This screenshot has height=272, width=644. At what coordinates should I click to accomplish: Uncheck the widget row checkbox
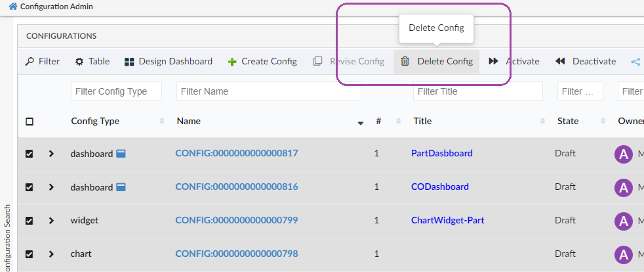point(29,220)
